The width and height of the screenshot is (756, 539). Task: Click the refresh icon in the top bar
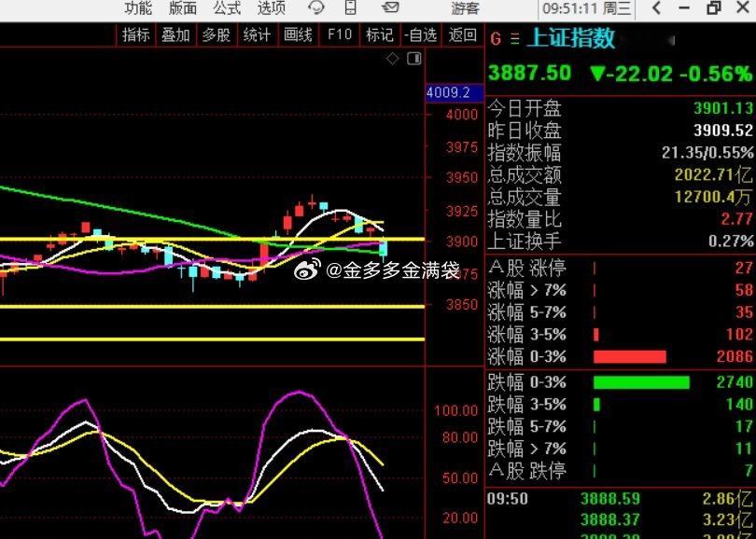[x=316, y=9]
